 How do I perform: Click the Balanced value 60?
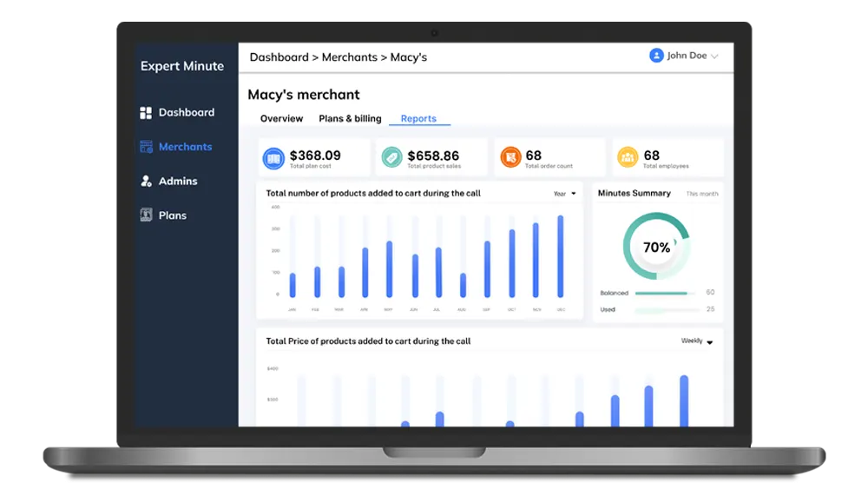[x=710, y=292]
